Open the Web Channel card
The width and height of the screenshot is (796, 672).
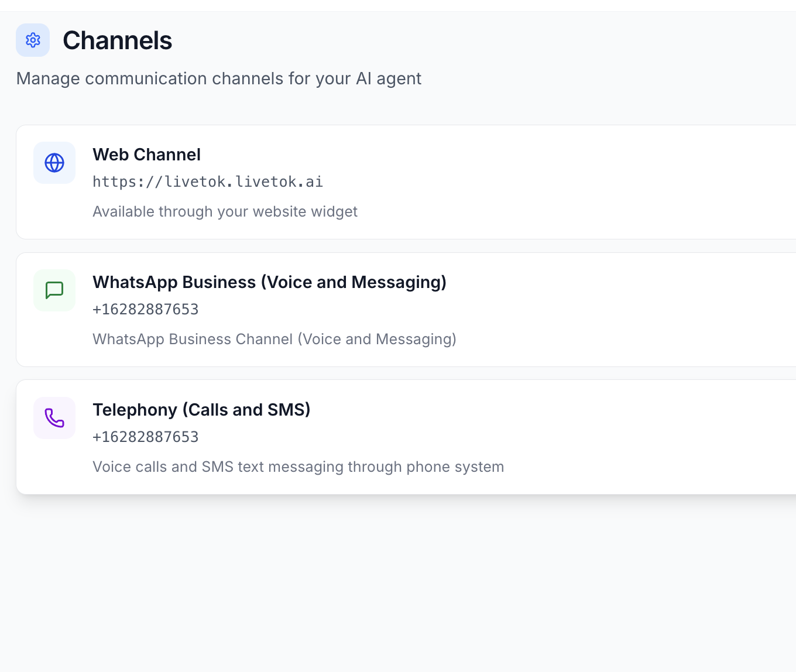tap(398, 181)
